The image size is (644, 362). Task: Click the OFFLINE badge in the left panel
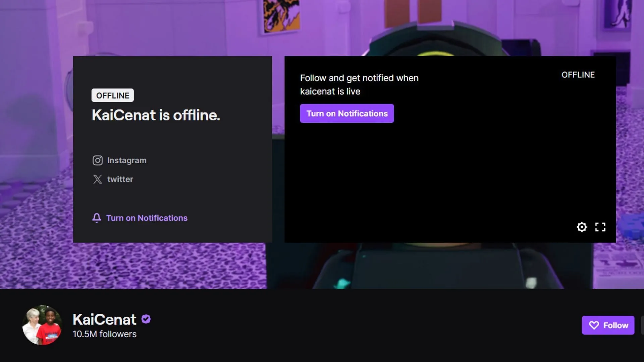pyautogui.click(x=112, y=95)
